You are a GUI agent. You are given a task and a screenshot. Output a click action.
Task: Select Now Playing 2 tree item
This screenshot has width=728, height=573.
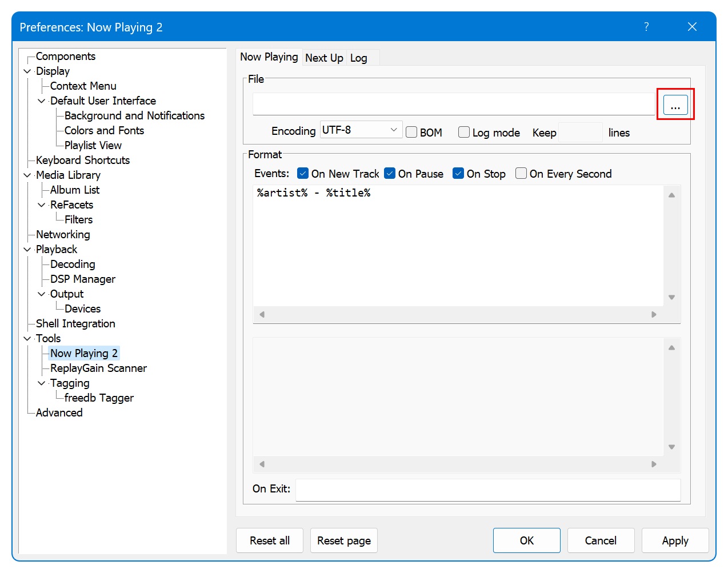(x=84, y=353)
